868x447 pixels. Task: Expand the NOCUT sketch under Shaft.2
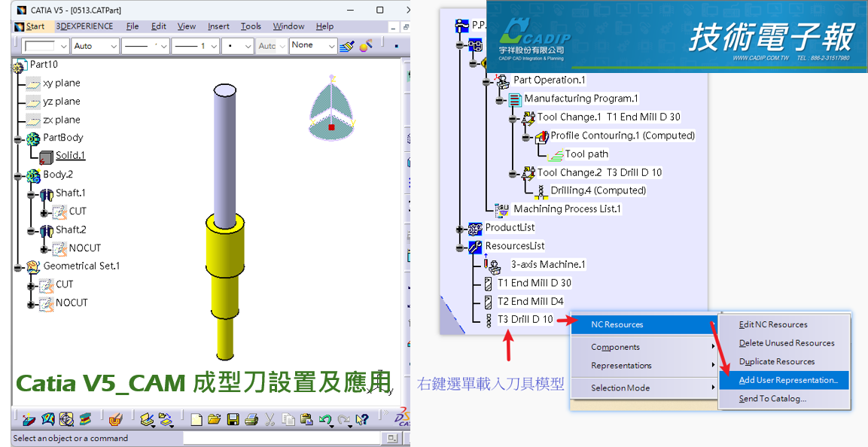pos(44,249)
